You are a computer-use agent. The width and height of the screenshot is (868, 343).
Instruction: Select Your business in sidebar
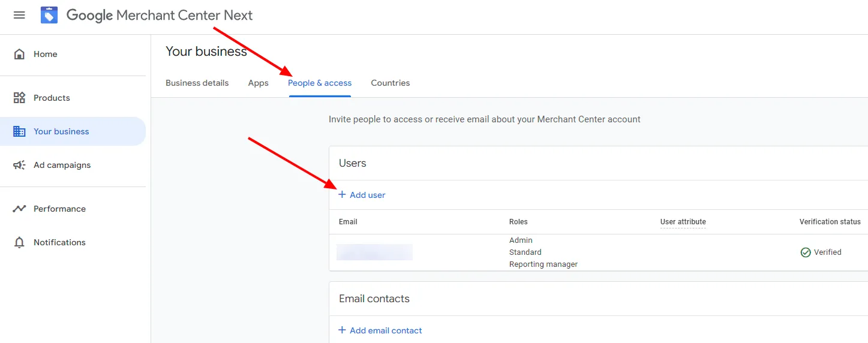click(73, 131)
